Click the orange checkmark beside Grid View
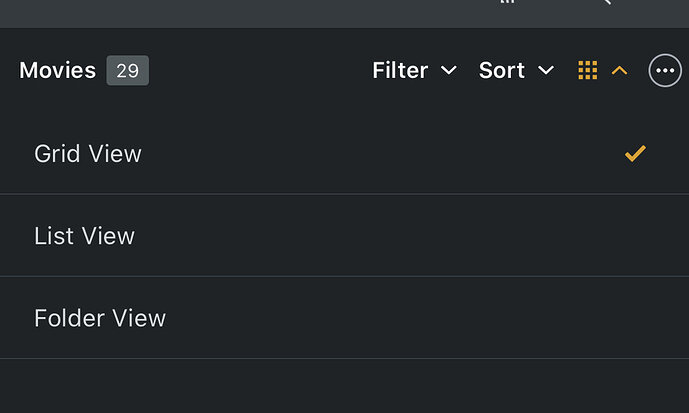Viewport: 689px width, 413px height. (635, 153)
